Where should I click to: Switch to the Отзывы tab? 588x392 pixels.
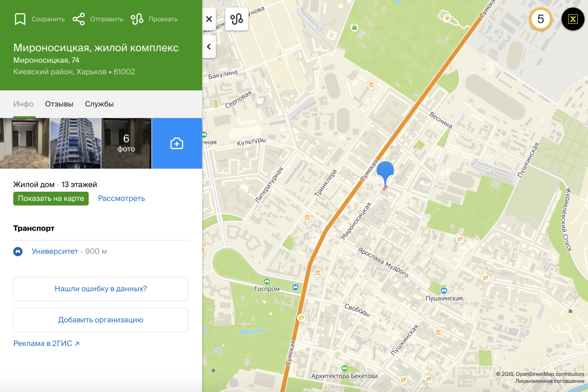point(59,104)
